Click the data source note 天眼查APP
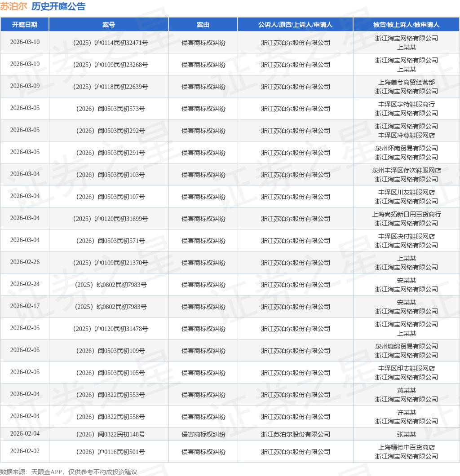The height and width of the screenshot is (476, 460). pyautogui.click(x=46, y=472)
